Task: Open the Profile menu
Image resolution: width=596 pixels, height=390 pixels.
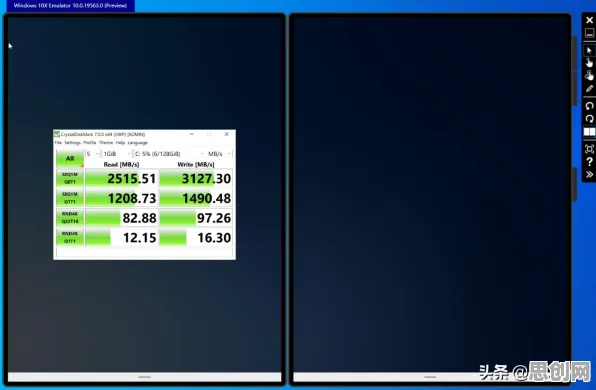Action: click(90, 143)
